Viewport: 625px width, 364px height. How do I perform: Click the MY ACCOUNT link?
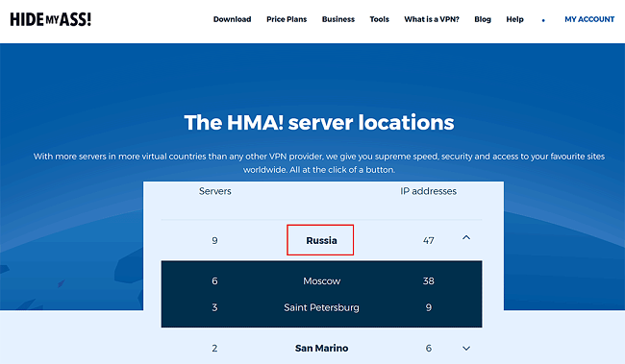(x=589, y=19)
